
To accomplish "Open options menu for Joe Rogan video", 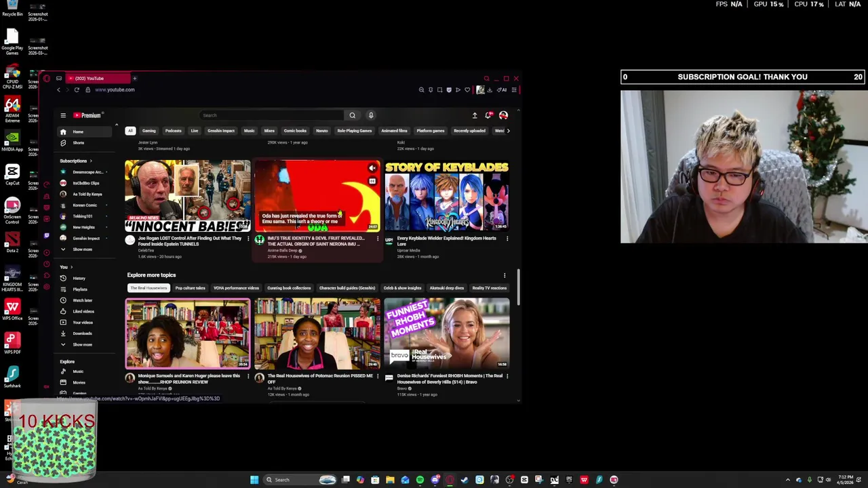I will pos(248,239).
